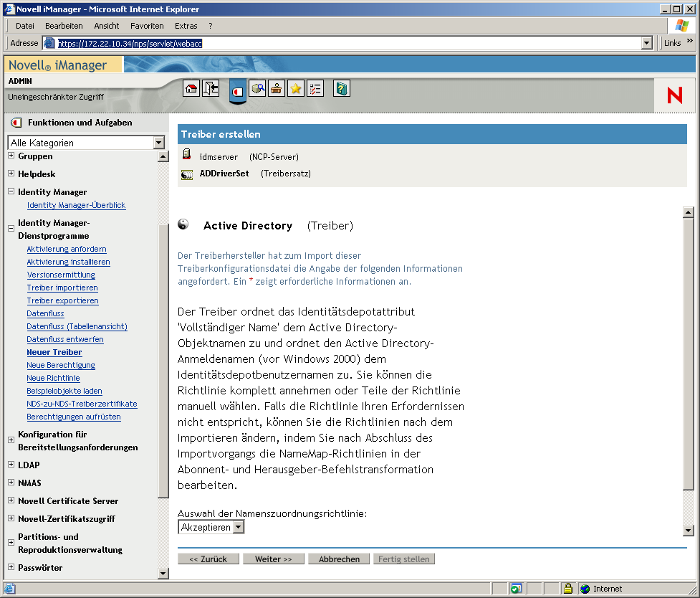This screenshot has width=700, height=598.
Task: Click the Preferences checklist icon
Action: coord(314,87)
